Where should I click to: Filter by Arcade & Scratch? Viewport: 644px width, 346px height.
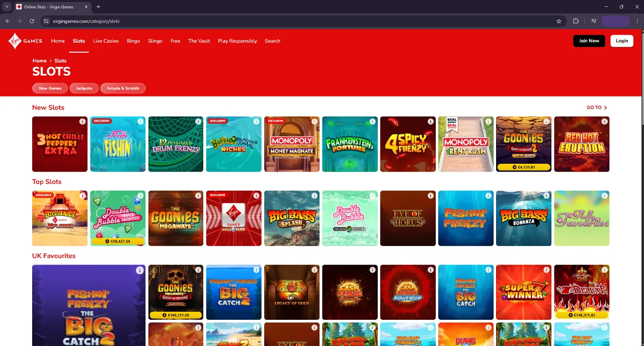123,88
